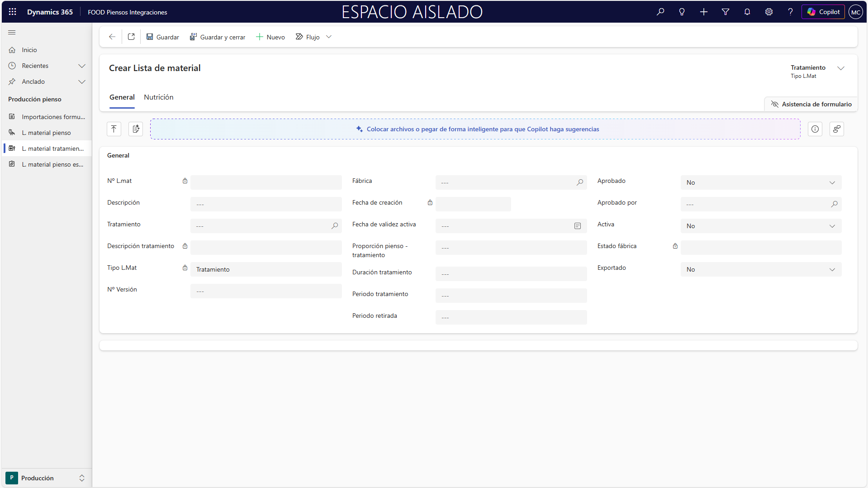Open calendar picker for Fecha de validez activa
The image size is (868, 488).
[578, 226]
